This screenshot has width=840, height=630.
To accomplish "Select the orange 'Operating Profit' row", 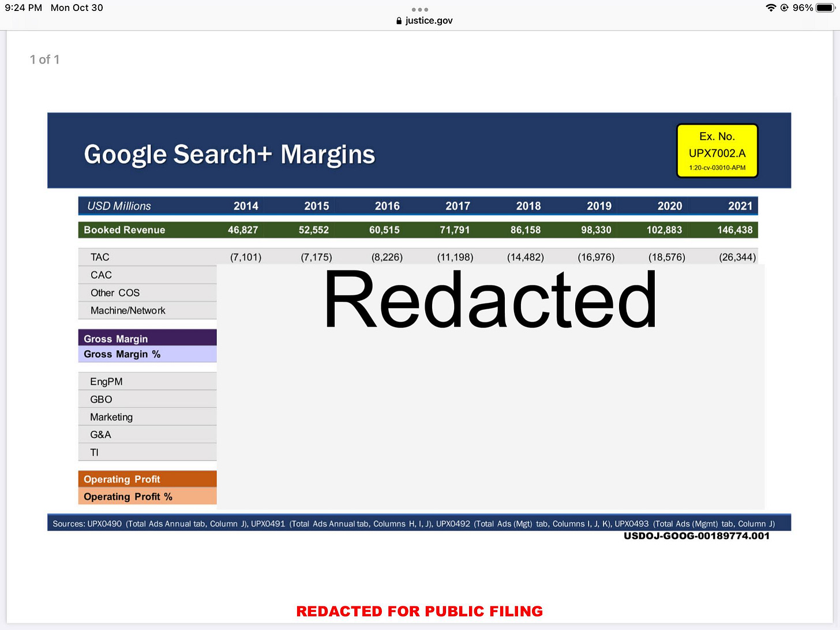I will (x=148, y=479).
